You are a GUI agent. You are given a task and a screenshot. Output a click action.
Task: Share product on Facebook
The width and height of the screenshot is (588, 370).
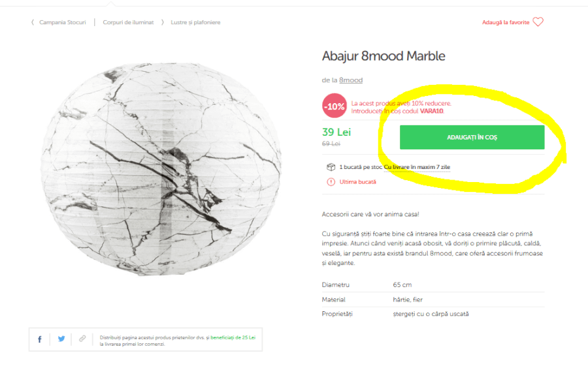40,339
